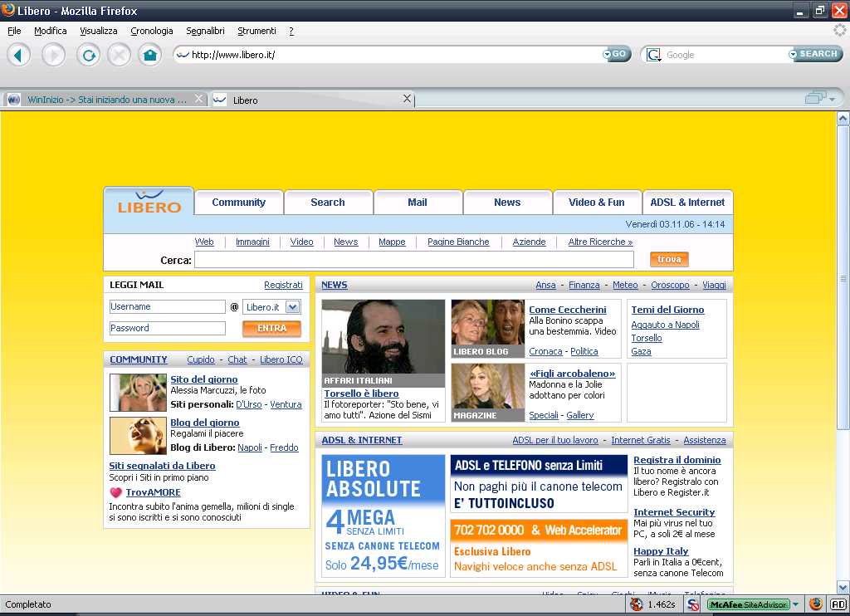Click the Firefox globe status bar icon
This screenshot has height=616, width=850.
coord(815,604)
